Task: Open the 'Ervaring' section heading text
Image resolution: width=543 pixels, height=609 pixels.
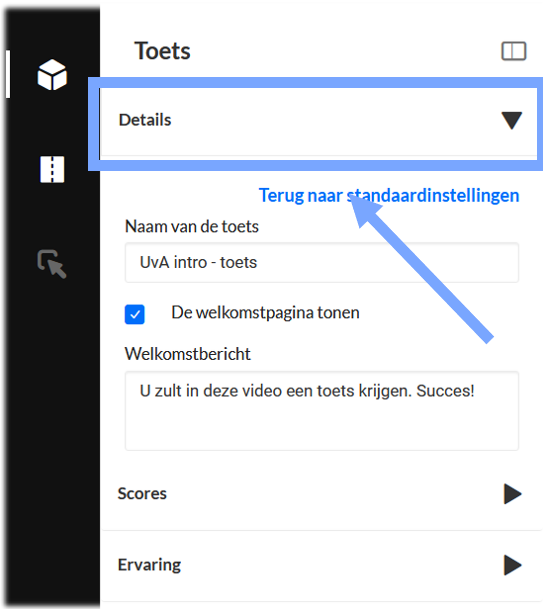Action: point(150,565)
